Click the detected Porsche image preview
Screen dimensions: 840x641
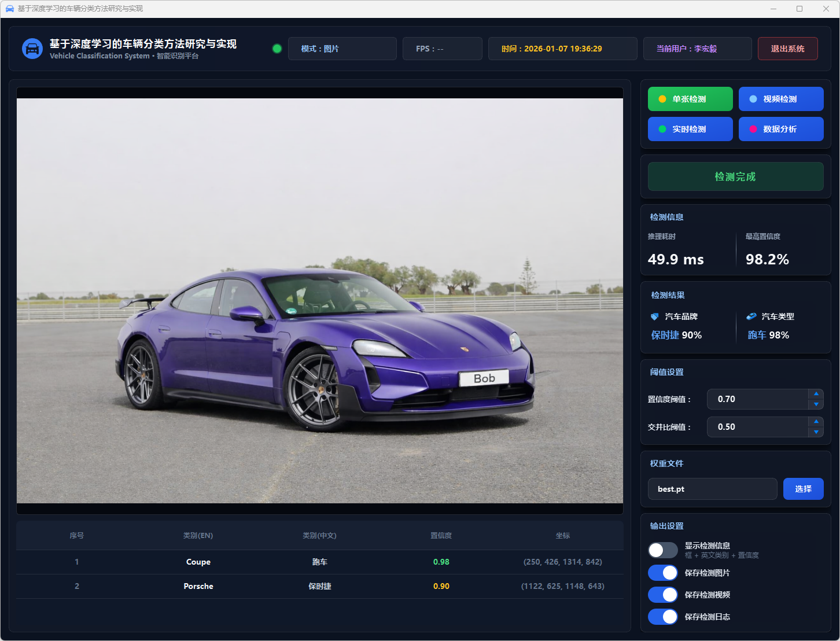point(320,301)
